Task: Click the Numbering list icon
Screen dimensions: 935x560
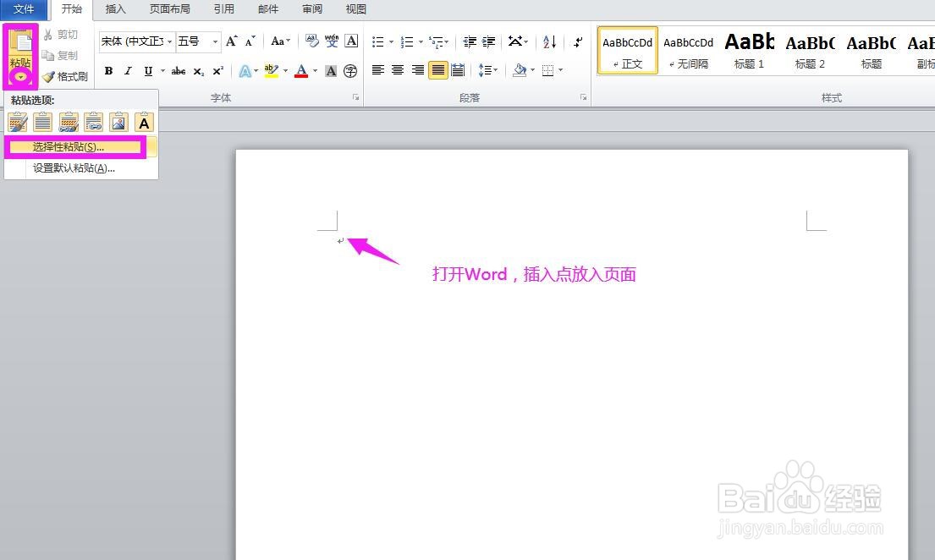Action: click(407, 41)
